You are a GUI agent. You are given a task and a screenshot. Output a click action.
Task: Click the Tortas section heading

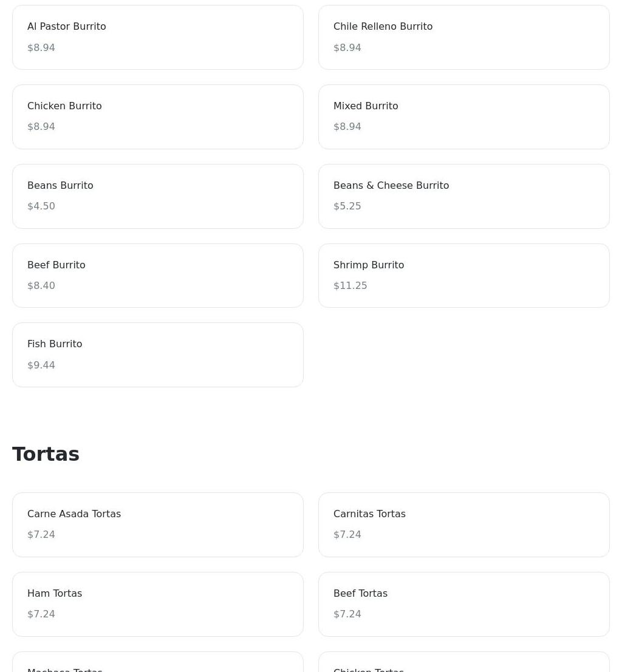[x=46, y=454]
